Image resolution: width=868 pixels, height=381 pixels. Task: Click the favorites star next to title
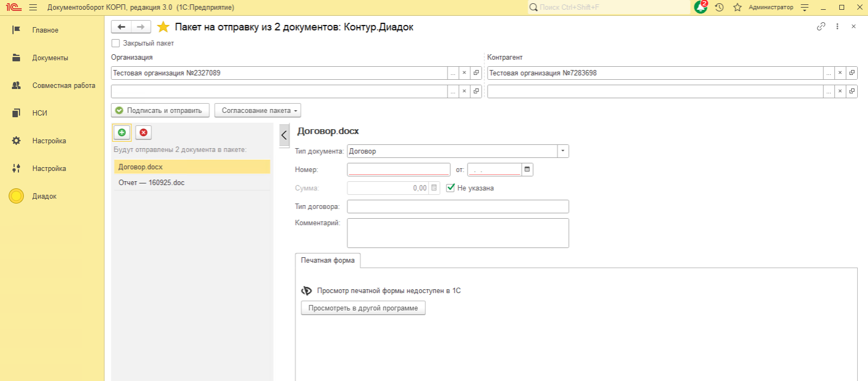[x=163, y=27]
